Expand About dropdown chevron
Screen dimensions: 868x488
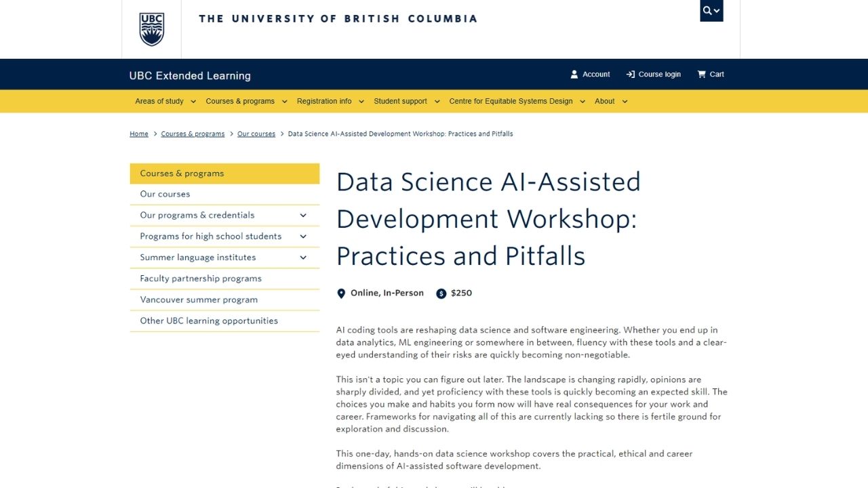[625, 102]
